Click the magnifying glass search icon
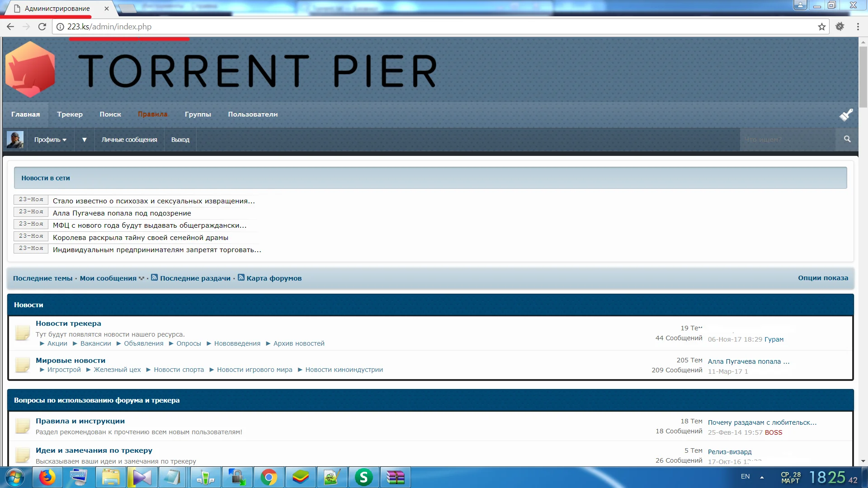This screenshot has height=488, width=868. tap(847, 139)
